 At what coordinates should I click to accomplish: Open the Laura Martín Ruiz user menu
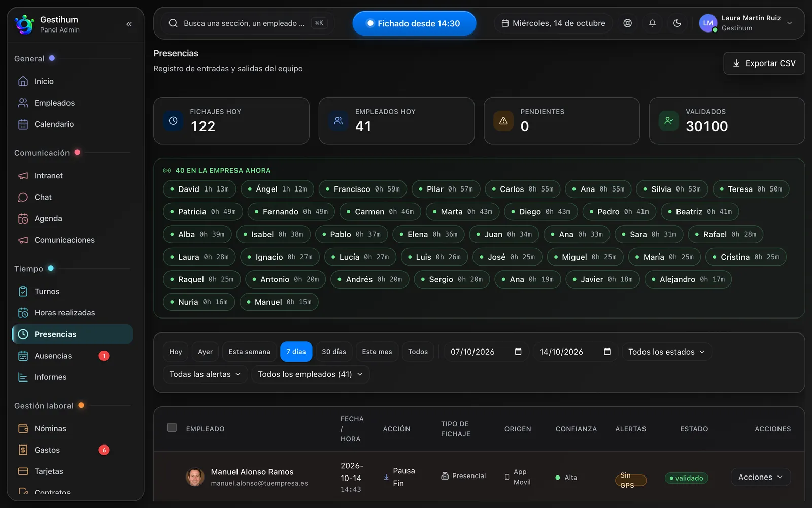pos(747,23)
